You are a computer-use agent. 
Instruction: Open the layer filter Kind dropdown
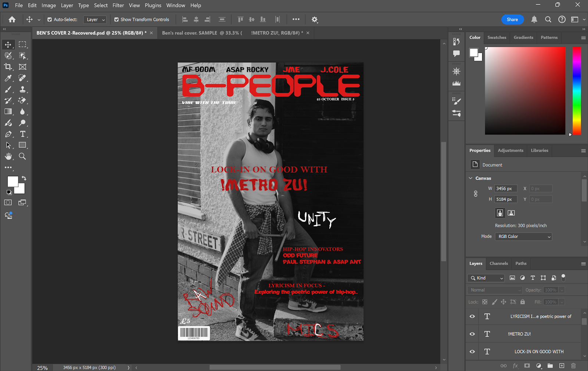(486, 278)
